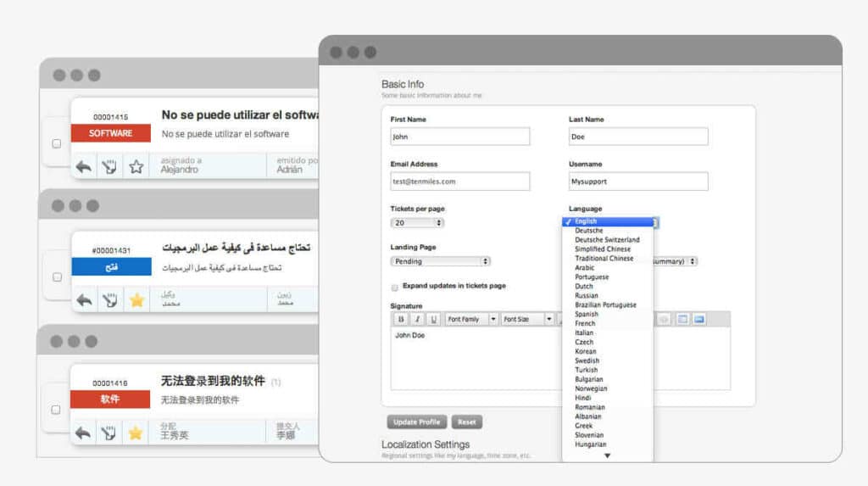
Task: Select Korean language
Action: [608, 351]
